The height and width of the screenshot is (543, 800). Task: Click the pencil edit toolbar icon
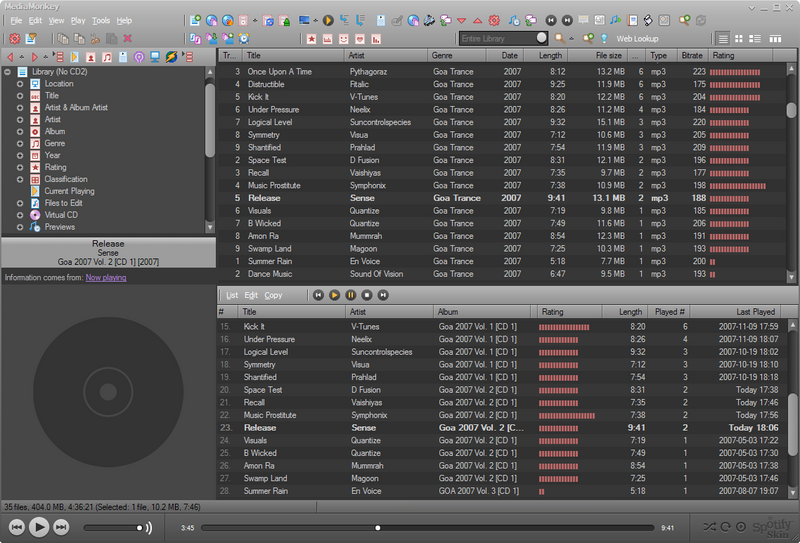click(x=397, y=20)
